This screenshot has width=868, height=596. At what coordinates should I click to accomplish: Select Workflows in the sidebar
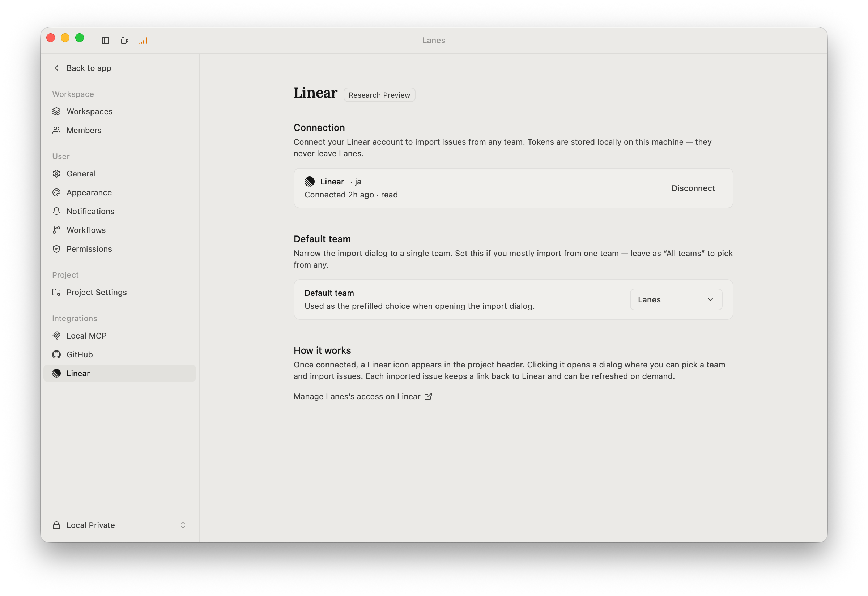[x=119, y=230]
